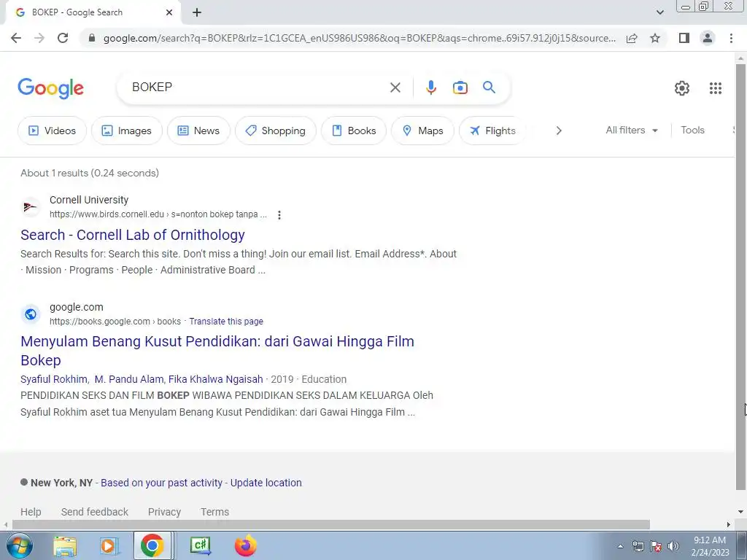
Task: Click the horizontal scrollbar thumb
Action: tap(331, 525)
